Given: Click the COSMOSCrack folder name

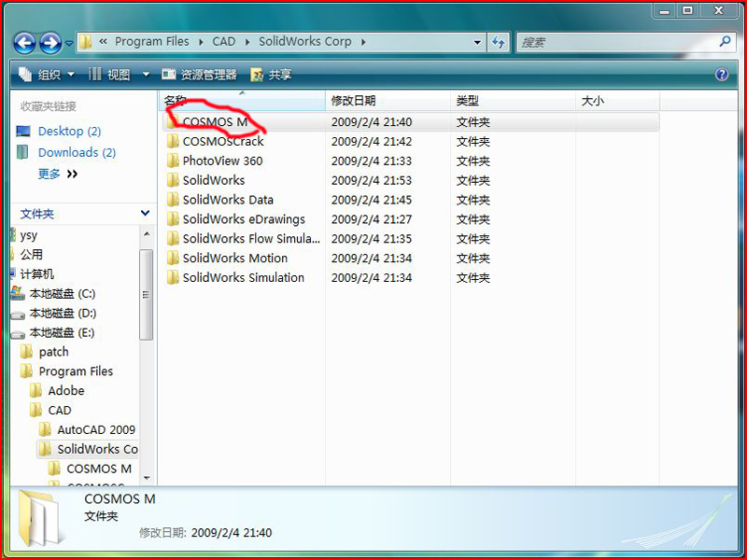Looking at the screenshot, I should coord(223,142).
